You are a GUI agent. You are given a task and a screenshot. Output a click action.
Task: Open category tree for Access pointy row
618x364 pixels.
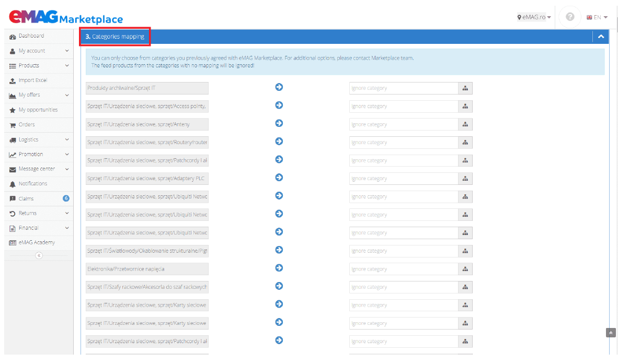click(465, 106)
